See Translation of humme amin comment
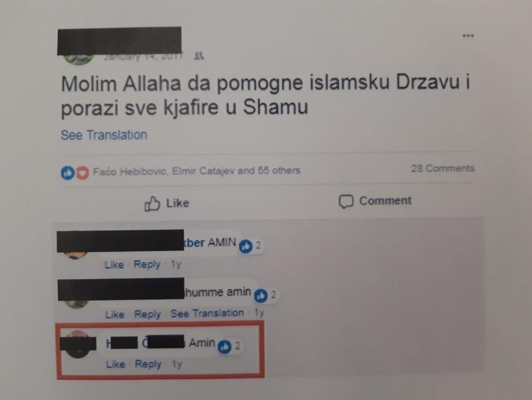The width and height of the screenshot is (532, 400). 207,313
